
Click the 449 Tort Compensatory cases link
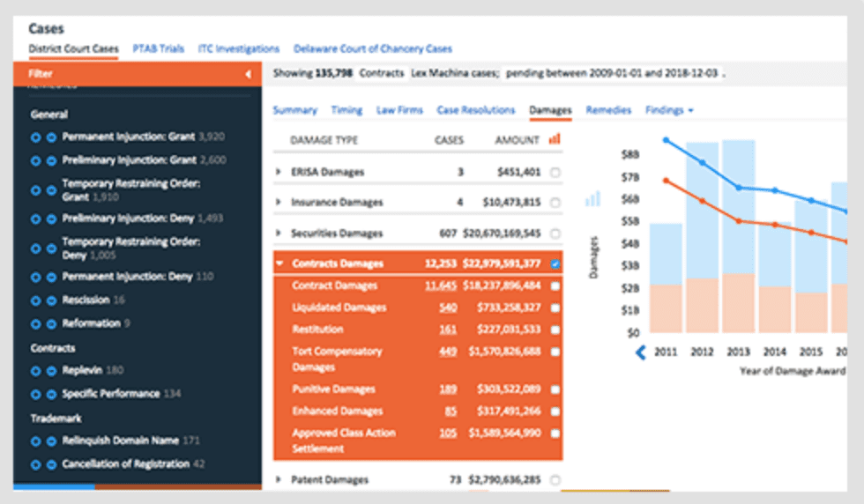point(447,352)
